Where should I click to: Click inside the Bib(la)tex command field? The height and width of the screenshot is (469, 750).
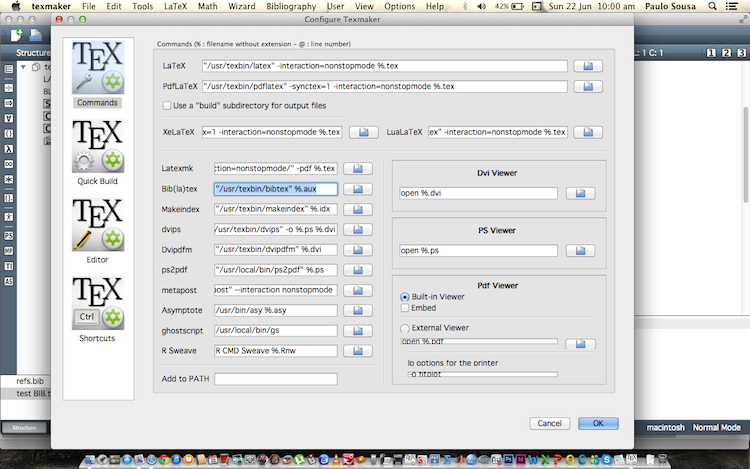coord(276,189)
